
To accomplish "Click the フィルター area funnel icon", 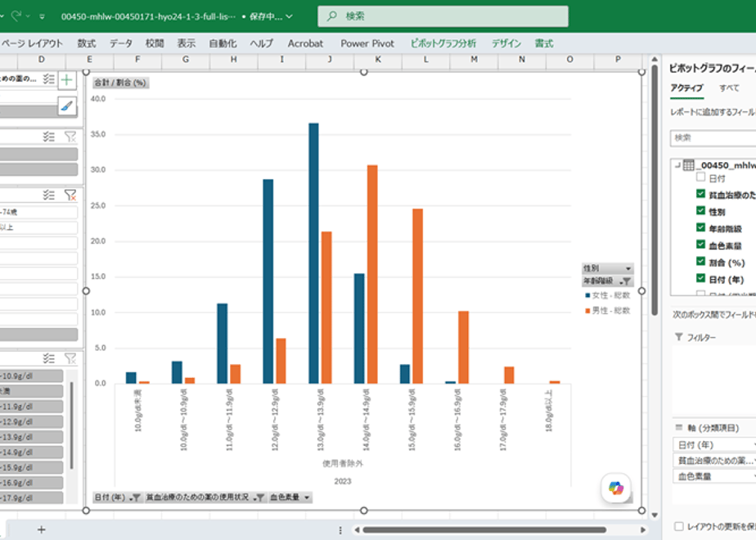I will pyautogui.click(x=679, y=337).
